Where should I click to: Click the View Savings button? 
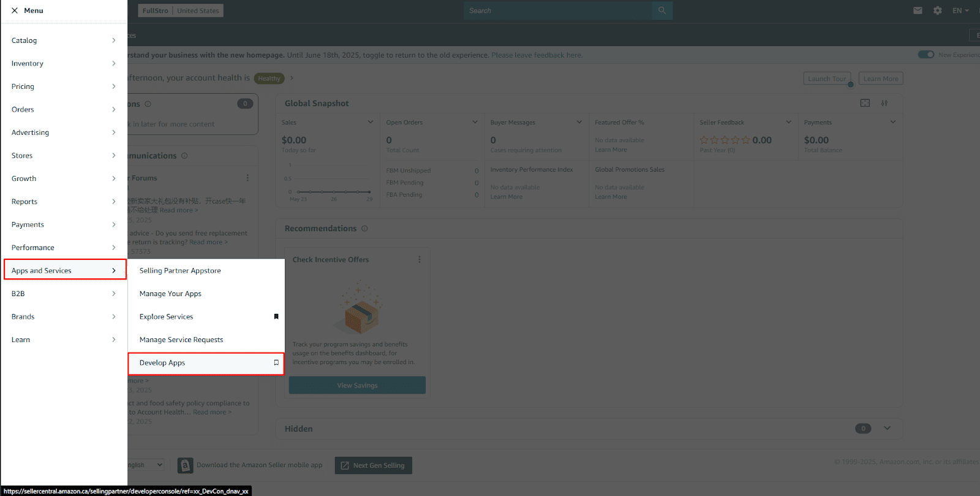click(357, 385)
